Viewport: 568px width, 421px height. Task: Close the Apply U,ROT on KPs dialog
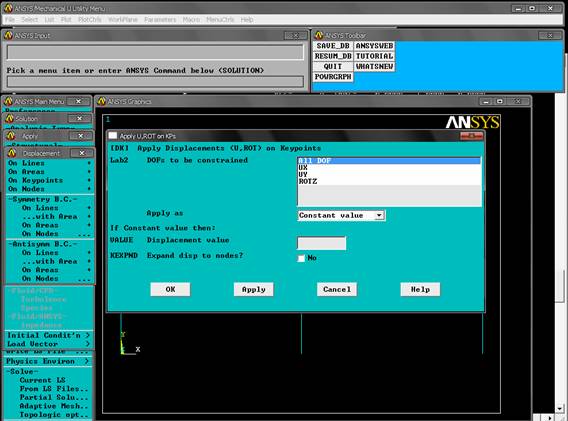click(471, 136)
